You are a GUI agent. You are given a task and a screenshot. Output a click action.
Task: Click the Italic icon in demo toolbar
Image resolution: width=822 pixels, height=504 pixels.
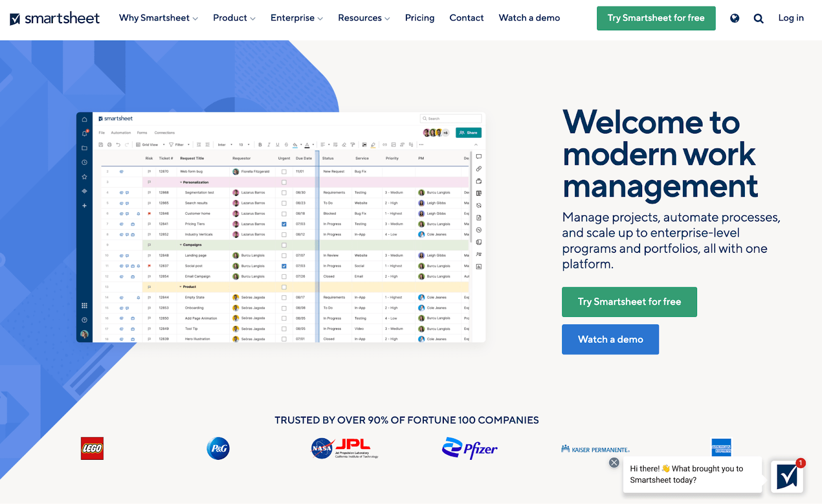269,145
